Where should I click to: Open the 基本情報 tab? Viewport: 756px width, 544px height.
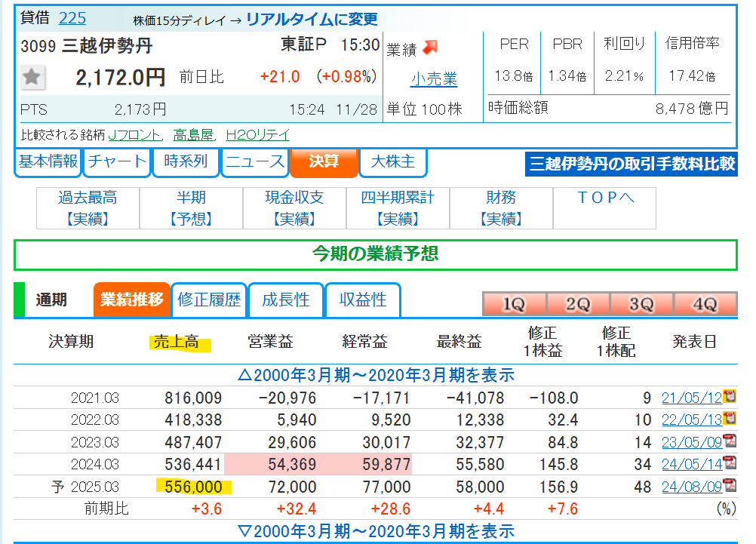coord(48,162)
